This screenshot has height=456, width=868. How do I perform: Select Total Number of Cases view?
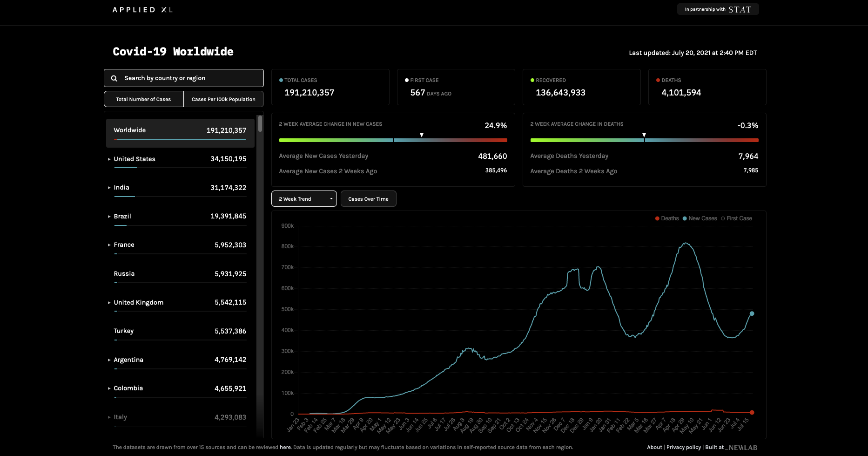point(144,99)
